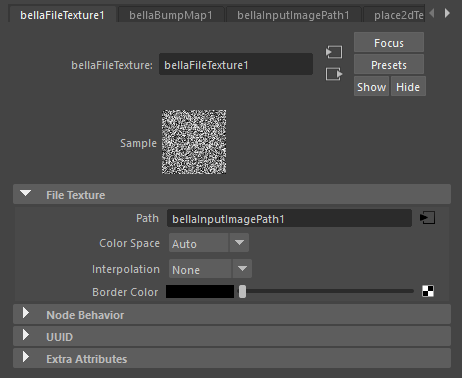Screen dimensions: 462x378
Task: Click the bellaFileTexture name field
Action: pos(236,64)
